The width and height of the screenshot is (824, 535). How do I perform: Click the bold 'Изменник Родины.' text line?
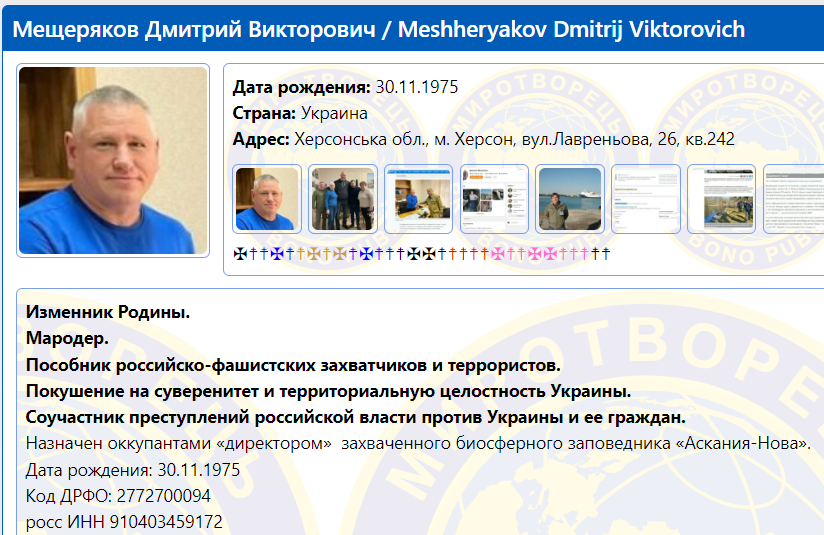click(x=108, y=313)
